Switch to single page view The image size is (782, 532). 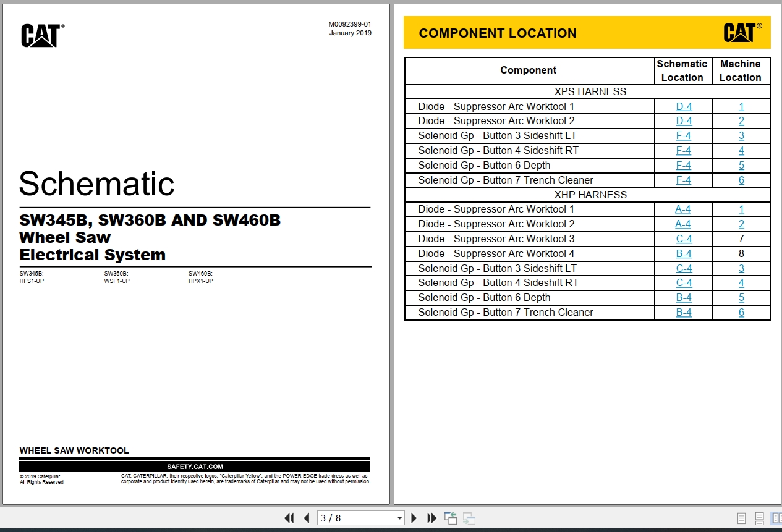[x=741, y=518]
